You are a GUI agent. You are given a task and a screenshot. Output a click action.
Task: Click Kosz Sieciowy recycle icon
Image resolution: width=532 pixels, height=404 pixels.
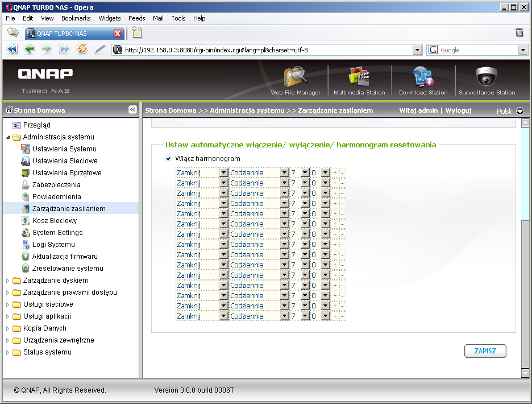click(x=26, y=221)
